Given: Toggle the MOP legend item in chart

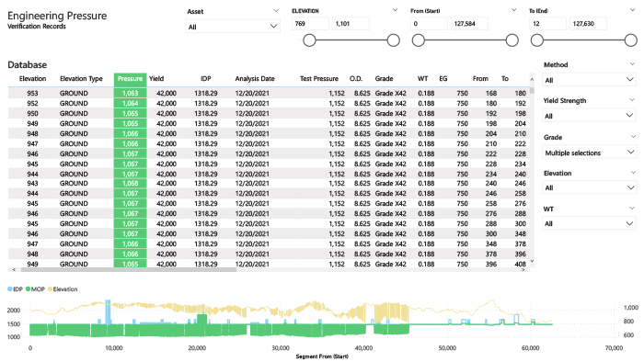Looking at the screenshot, I should click(35, 289).
